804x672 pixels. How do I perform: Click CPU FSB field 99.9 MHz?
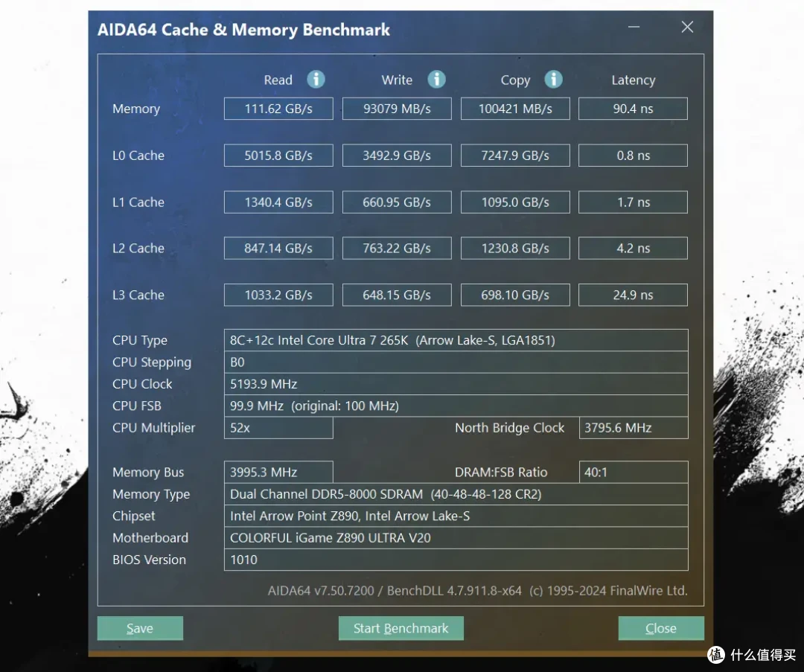[456, 406]
